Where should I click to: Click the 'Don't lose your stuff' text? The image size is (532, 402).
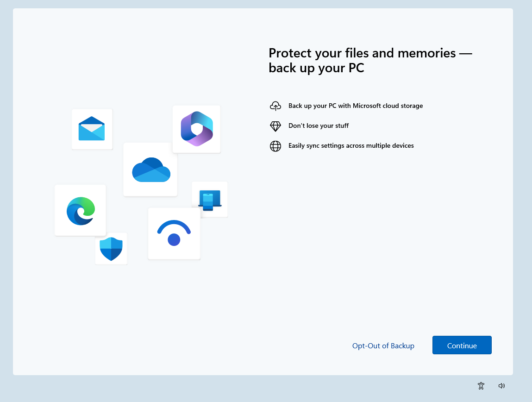point(318,126)
